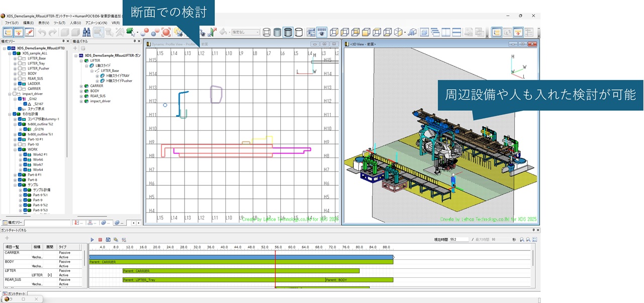The height and width of the screenshot is (303, 644).
Task: Open the 人体(U) menu
Action: click(x=75, y=23)
